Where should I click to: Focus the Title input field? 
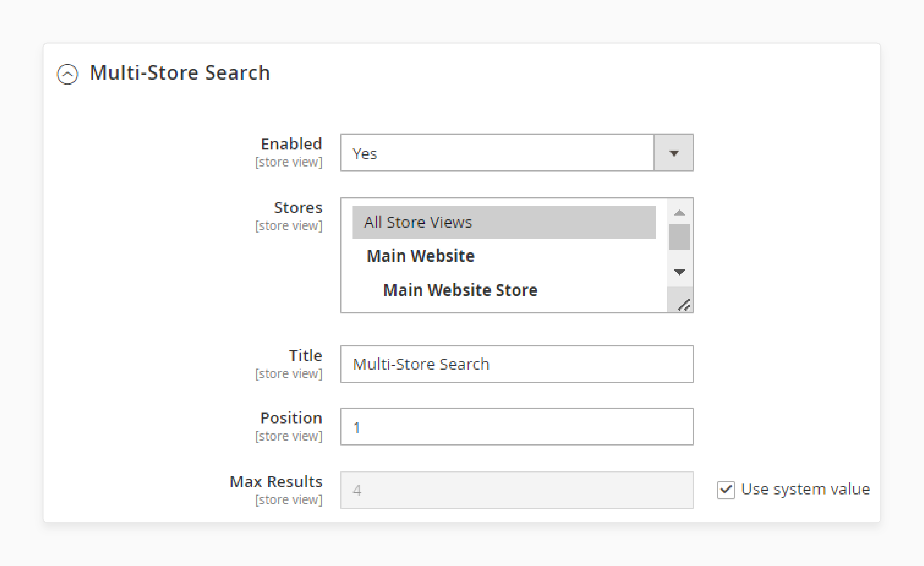tap(517, 364)
